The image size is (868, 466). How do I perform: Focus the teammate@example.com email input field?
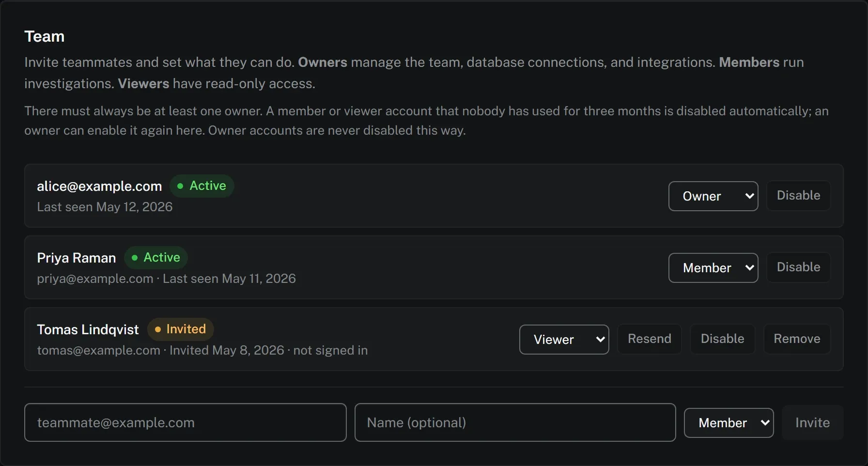(186, 422)
